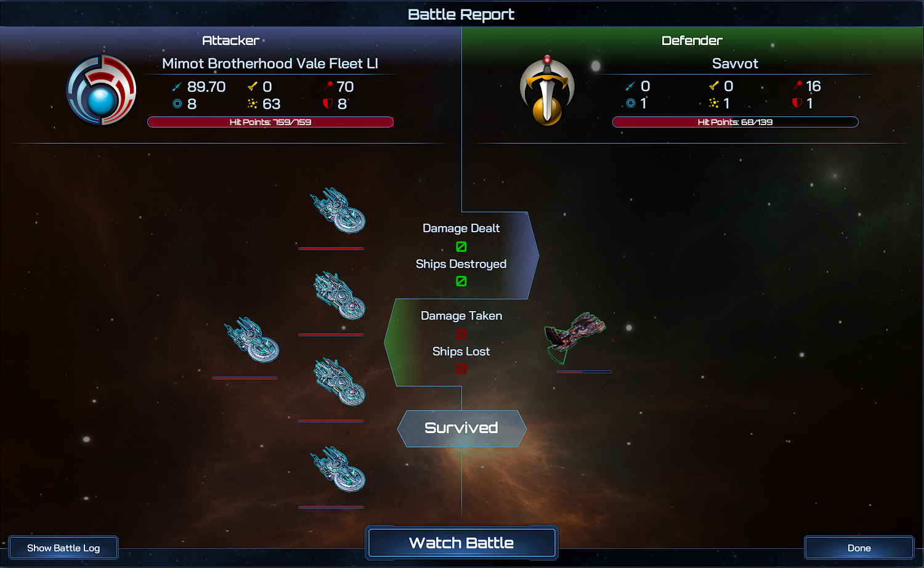Click the defender's hit points bar
The image size is (924, 568).
point(736,122)
